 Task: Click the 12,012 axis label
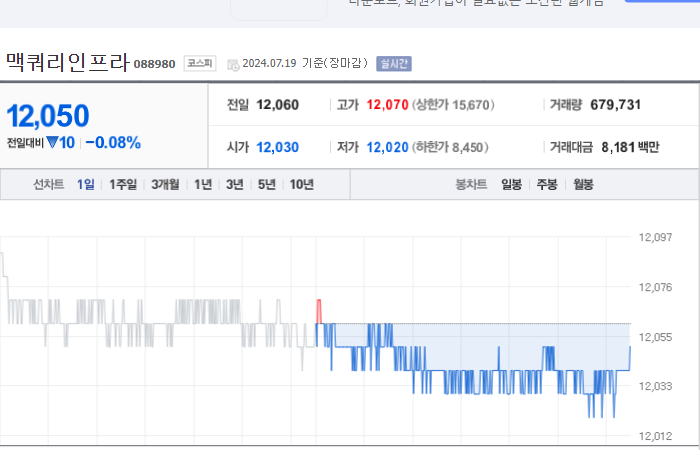[x=655, y=436]
